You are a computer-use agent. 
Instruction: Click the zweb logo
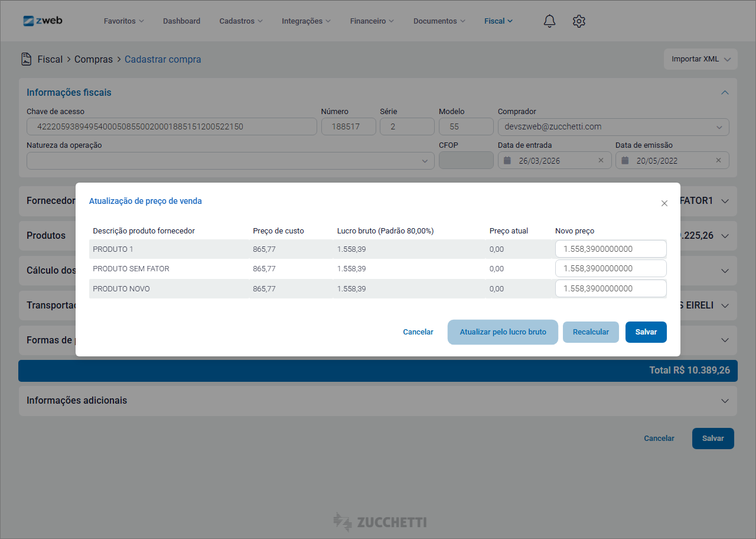(x=43, y=21)
